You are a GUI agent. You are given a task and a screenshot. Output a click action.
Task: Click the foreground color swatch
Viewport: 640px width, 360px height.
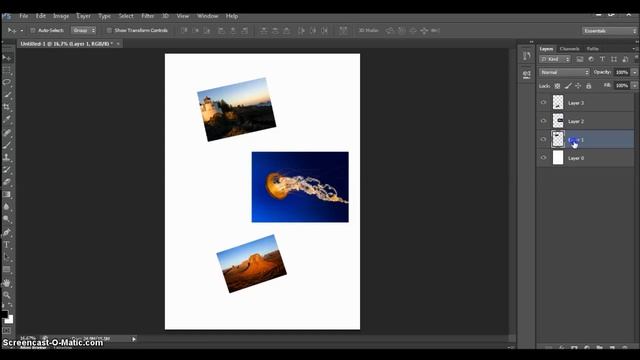[x=4, y=314]
